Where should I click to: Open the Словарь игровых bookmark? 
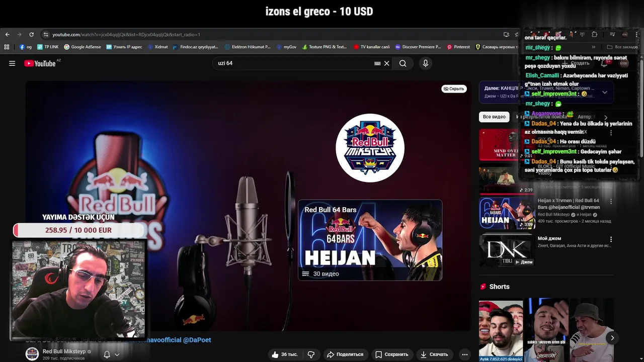tap(496, 47)
